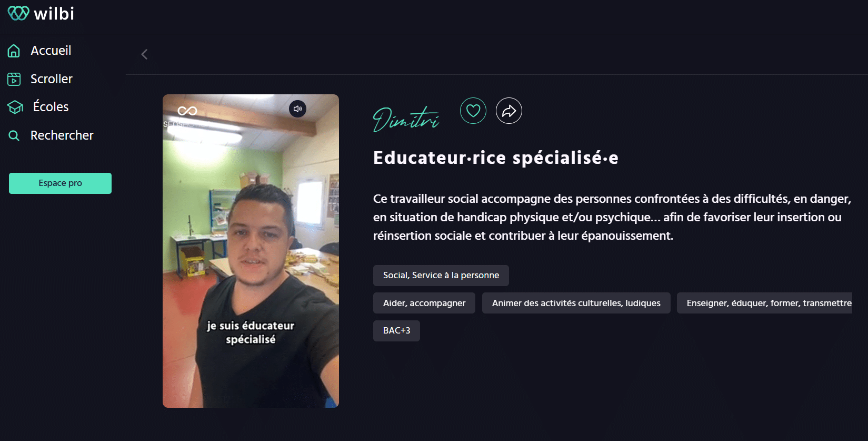Click the Aider, accompagner tag

point(424,303)
